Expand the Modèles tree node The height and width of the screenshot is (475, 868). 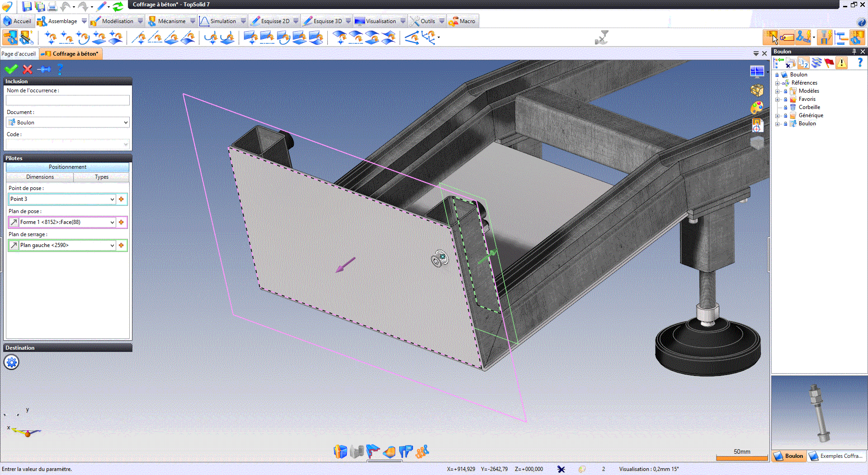[x=778, y=91]
